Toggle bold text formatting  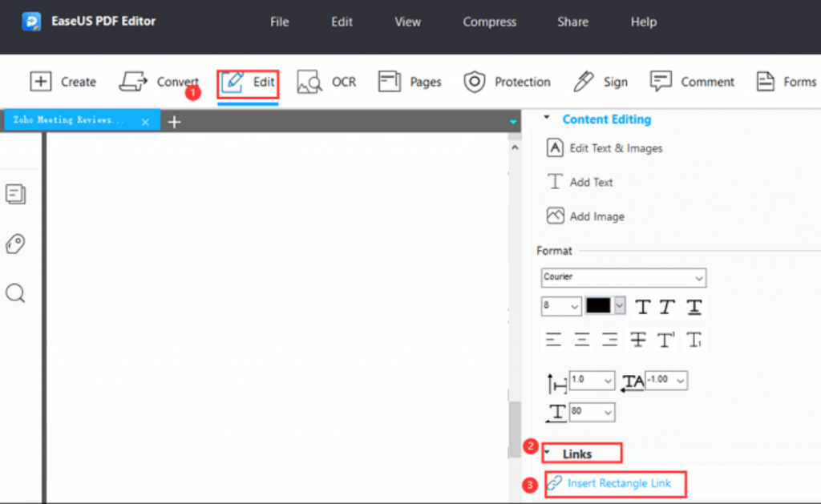click(x=645, y=306)
